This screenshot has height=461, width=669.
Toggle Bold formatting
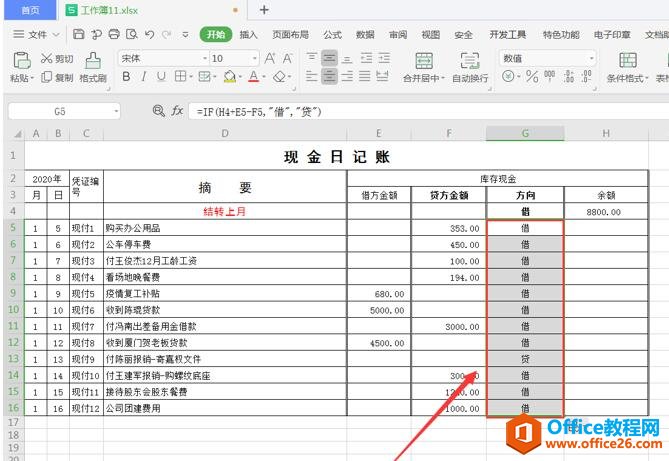pos(126,77)
